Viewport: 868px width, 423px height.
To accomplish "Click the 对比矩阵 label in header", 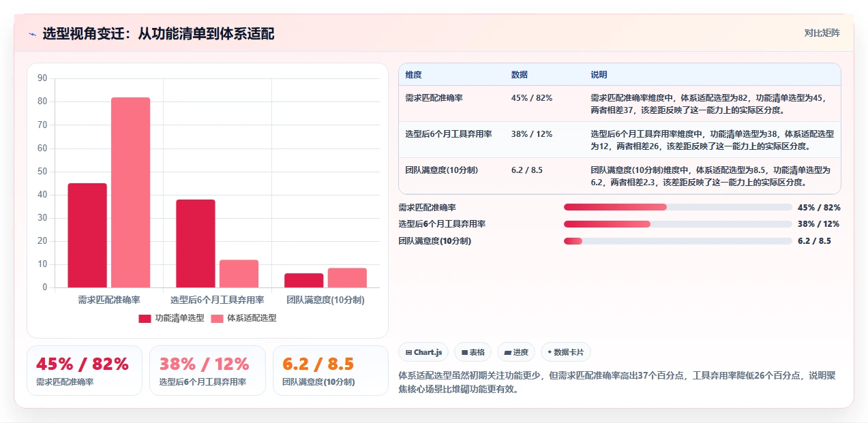I will pyautogui.click(x=822, y=33).
